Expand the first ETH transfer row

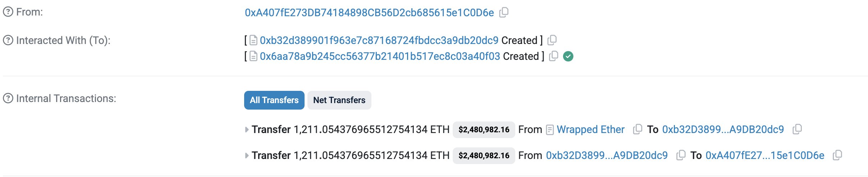point(247,129)
